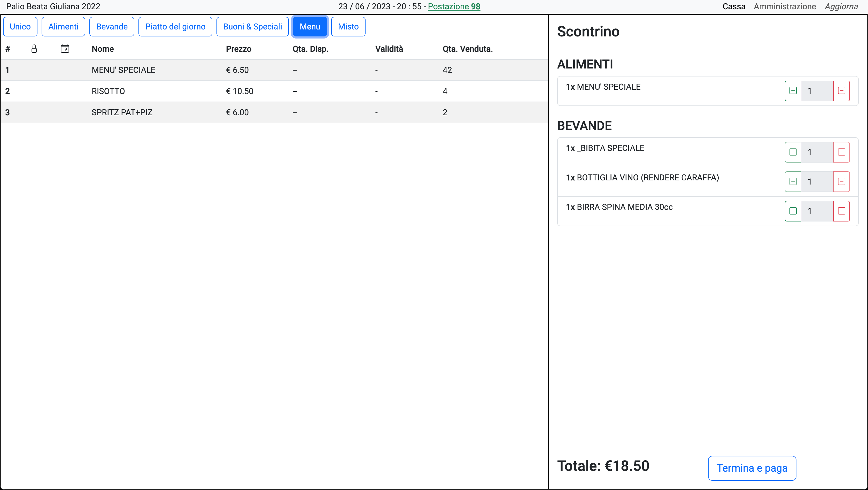Viewport: 868px width, 490px height.
Task: Decrease MENU' SPECIALE quantity with minus icon
Action: [x=841, y=91]
